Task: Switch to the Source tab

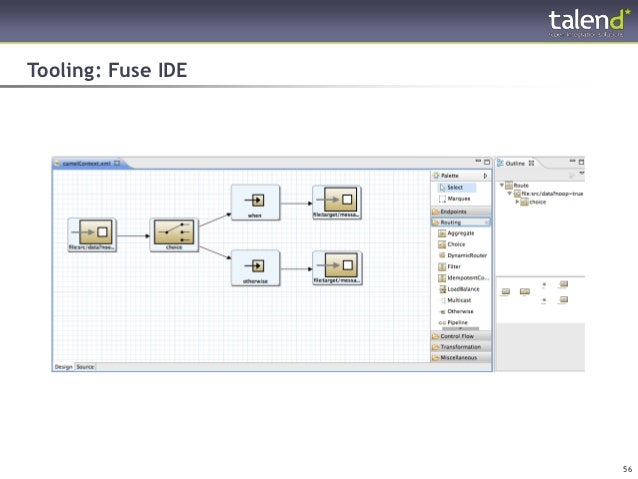Action: (x=85, y=367)
